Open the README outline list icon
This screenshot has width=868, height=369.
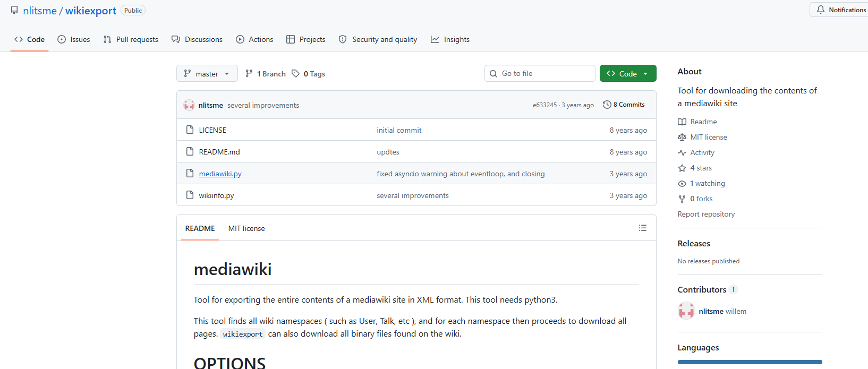coord(642,228)
